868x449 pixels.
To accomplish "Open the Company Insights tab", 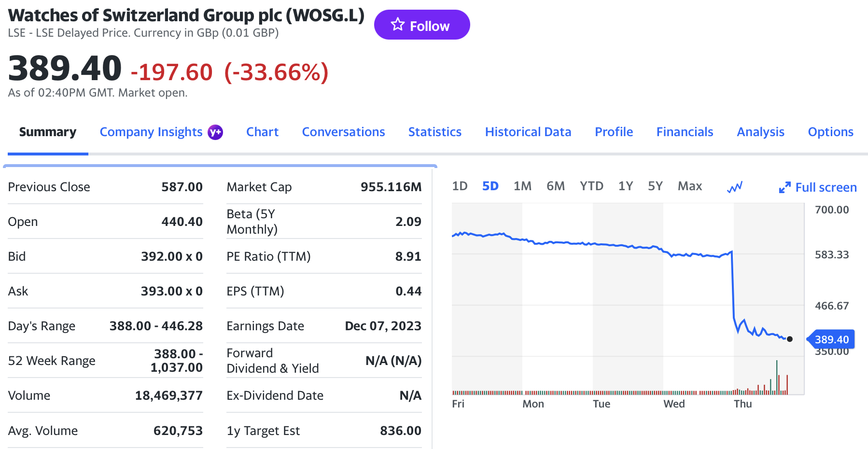I will [151, 132].
